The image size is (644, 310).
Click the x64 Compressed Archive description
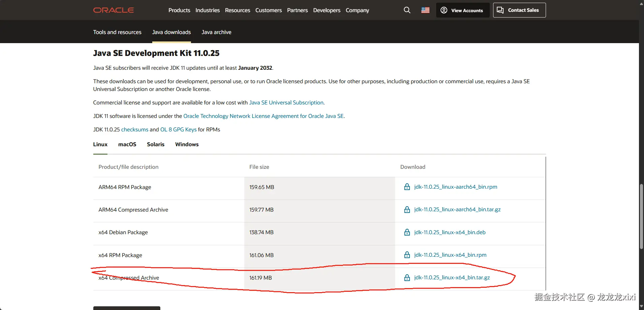(129, 278)
